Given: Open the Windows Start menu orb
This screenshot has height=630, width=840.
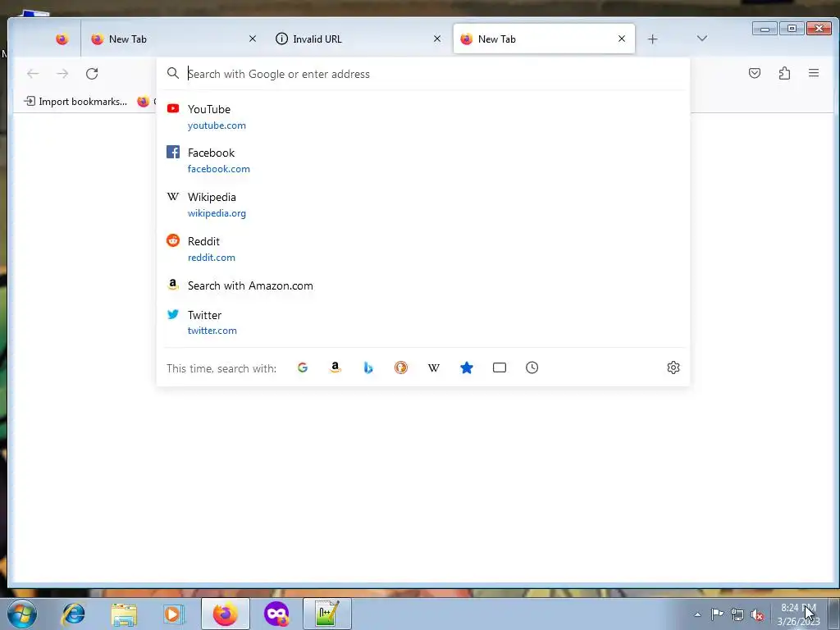Looking at the screenshot, I should tap(22, 614).
